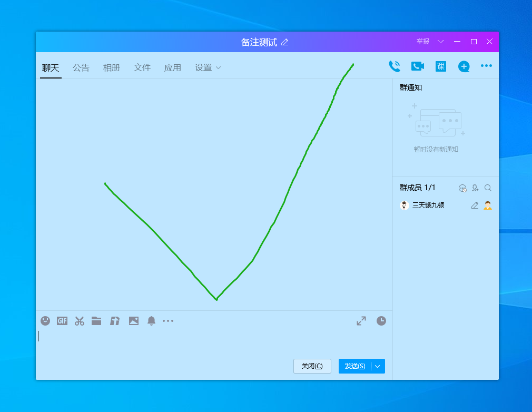
Task: Start a video call
Action: click(418, 66)
